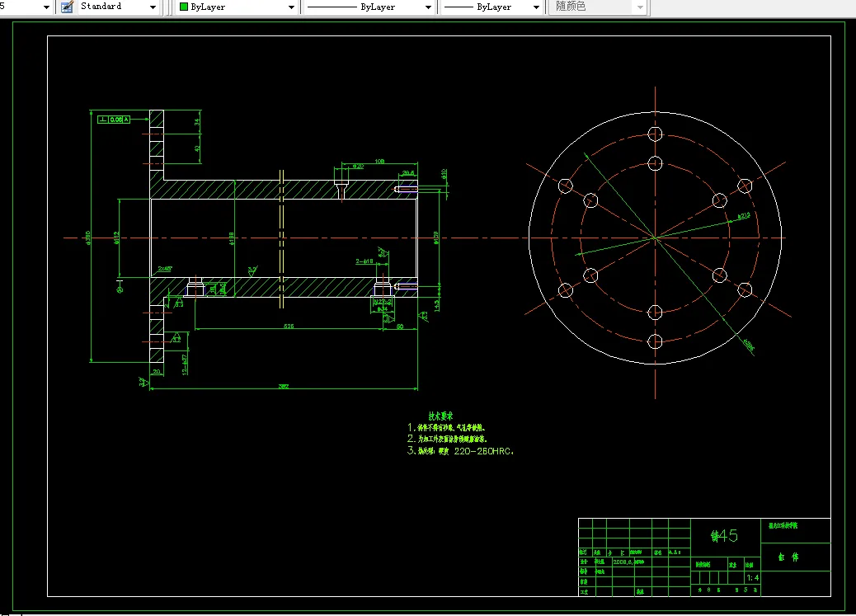Select the 20 flange thickness dimension

tap(157, 372)
